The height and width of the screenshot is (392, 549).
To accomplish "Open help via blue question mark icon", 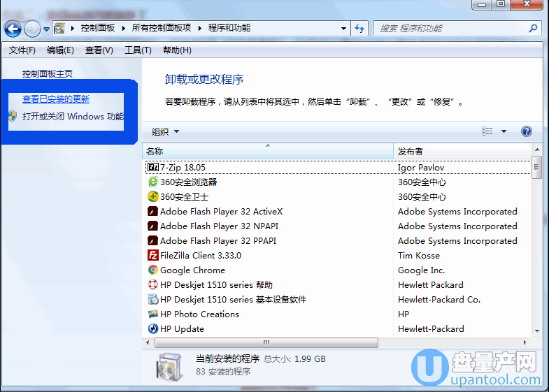I will [x=526, y=131].
